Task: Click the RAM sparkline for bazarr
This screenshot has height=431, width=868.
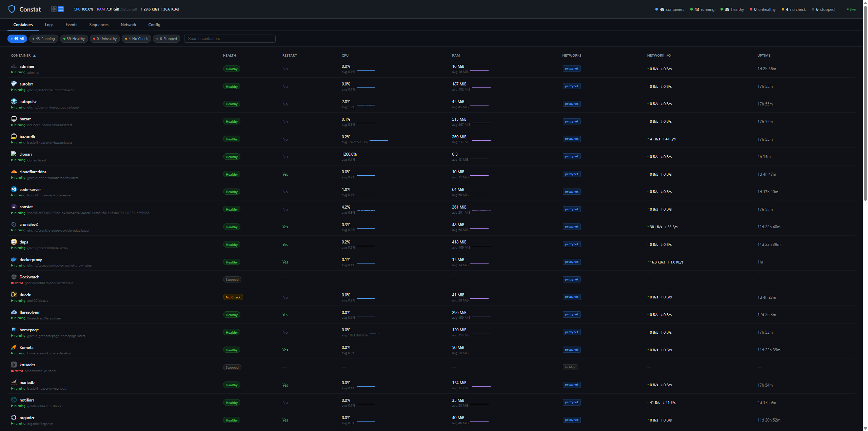Action: [x=481, y=122]
